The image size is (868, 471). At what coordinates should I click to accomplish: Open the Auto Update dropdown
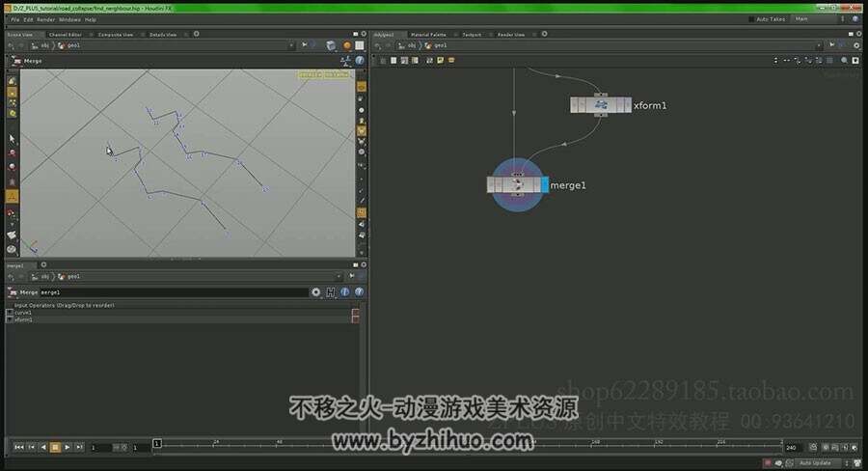822,462
